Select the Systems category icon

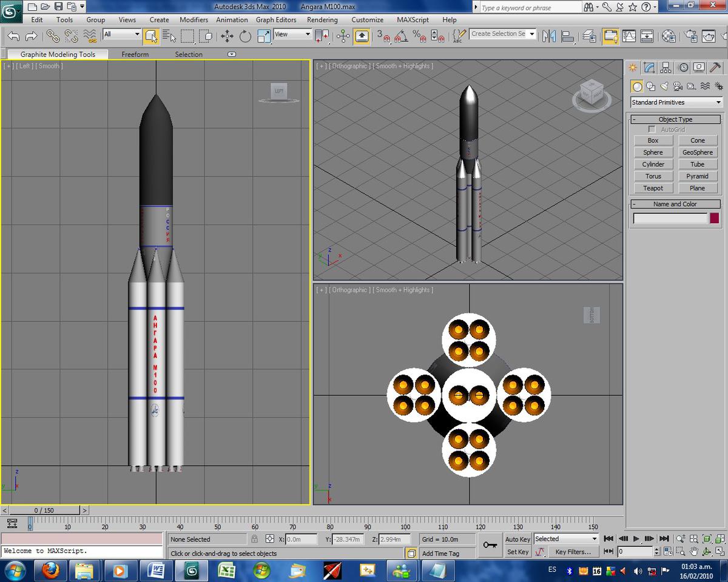(x=718, y=87)
